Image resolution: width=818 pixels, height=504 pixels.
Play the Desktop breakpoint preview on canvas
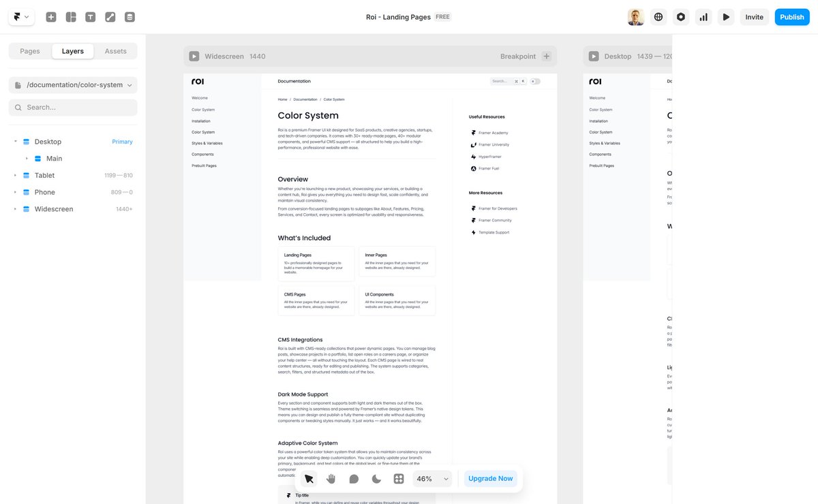(x=594, y=57)
